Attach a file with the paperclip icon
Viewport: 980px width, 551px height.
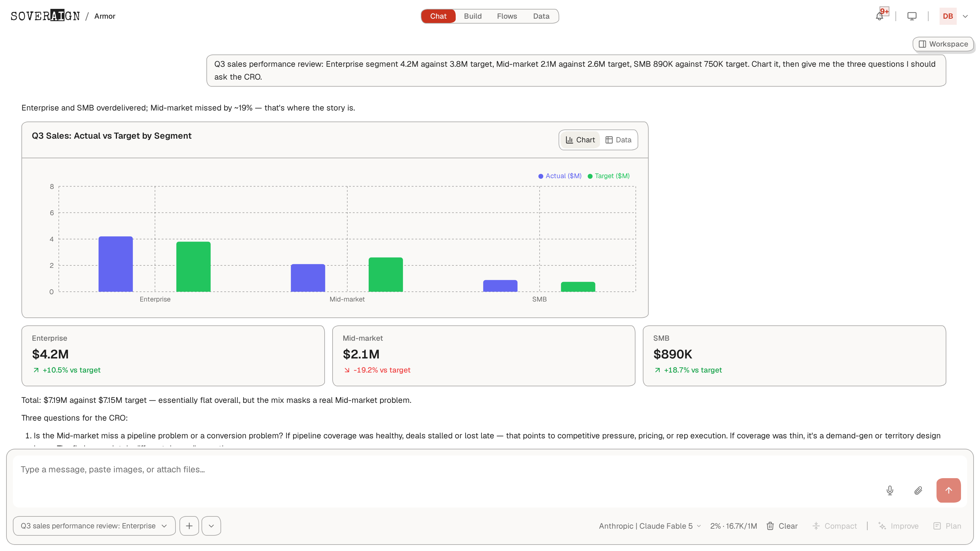pyautogui.click(x=918, y=490)
